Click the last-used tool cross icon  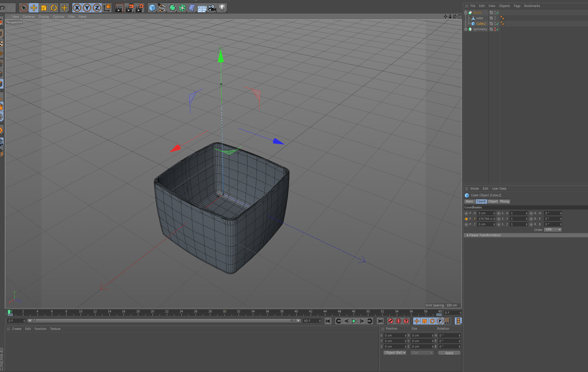64,8
